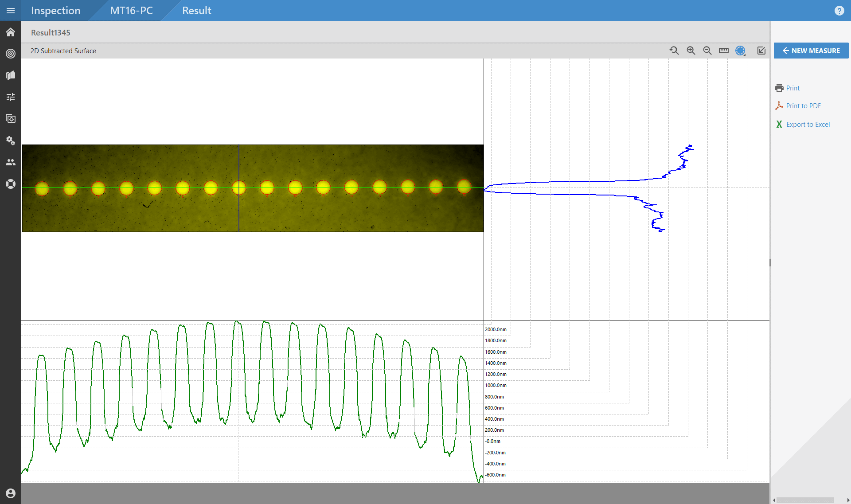Open the circular region selection dropdown

[741, 51]
